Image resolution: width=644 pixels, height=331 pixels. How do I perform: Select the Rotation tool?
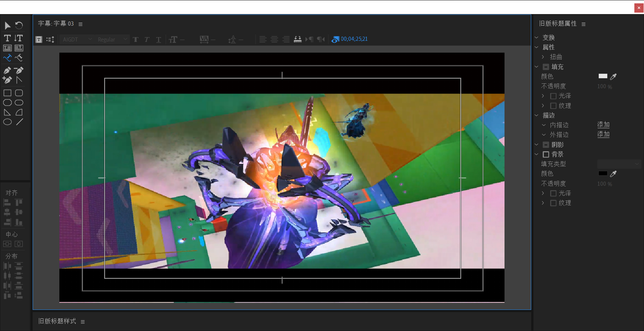click(x=19, y=25)
